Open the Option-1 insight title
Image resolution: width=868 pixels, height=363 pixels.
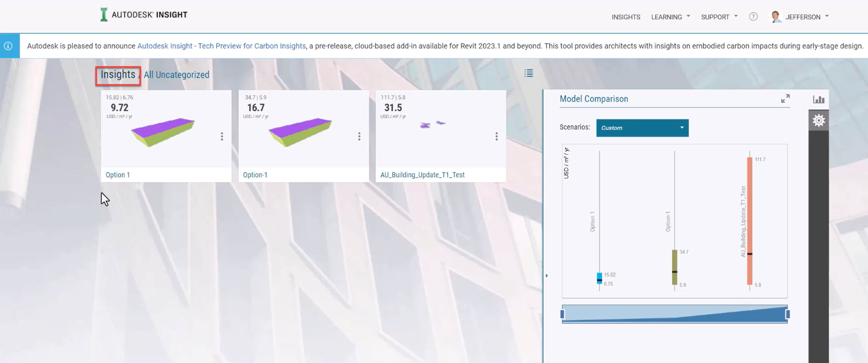pos(255,175)
